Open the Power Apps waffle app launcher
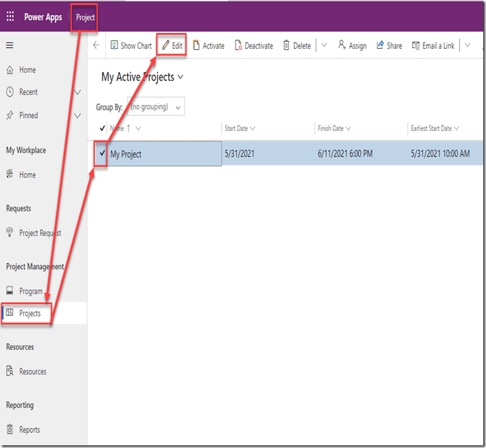The width and height of the screenshot is (486, 448). tap(10, 16)
